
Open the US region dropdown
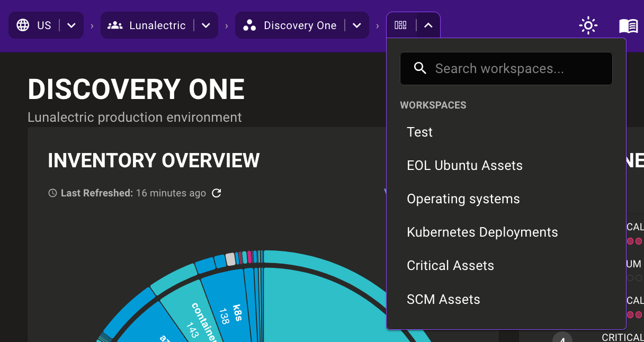(71, 25)
